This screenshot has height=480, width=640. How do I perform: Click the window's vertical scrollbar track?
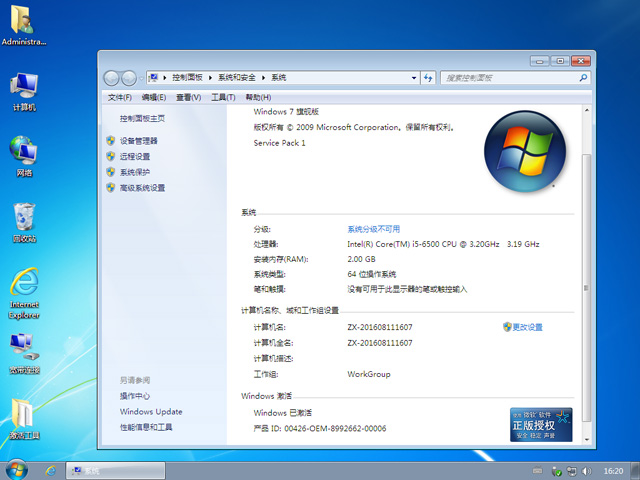[587, 300]
